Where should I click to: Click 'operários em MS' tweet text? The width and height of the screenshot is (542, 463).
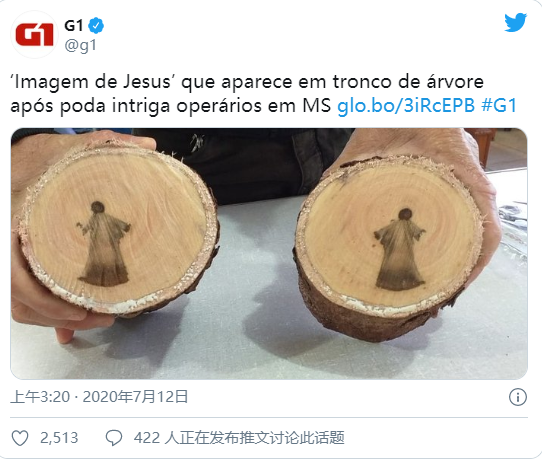coord(254,106)
